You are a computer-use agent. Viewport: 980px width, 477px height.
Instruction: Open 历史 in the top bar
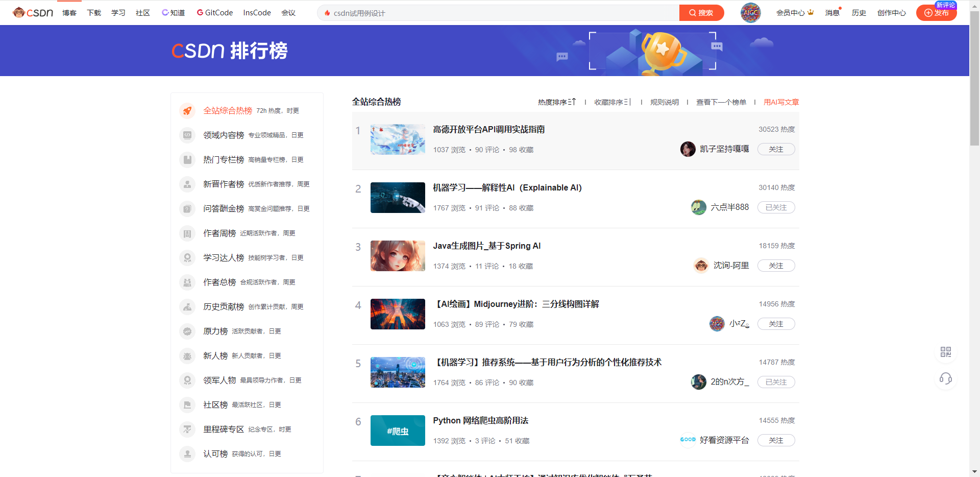point(859,13)
